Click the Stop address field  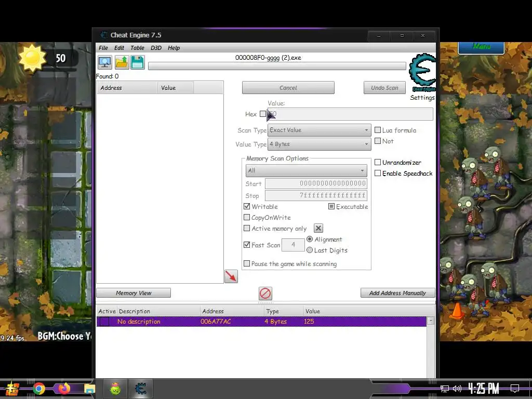[x=316, y=195]
